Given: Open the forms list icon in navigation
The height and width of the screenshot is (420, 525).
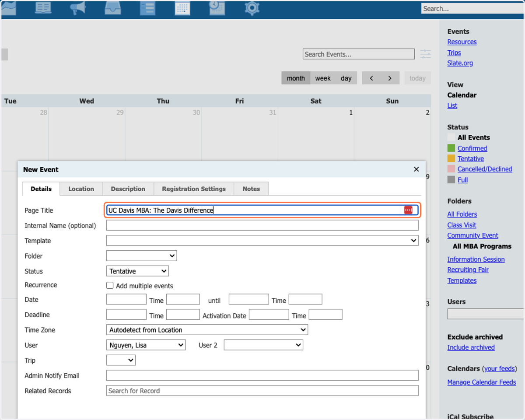Looking at the screenshot, I should pos(148,8).
